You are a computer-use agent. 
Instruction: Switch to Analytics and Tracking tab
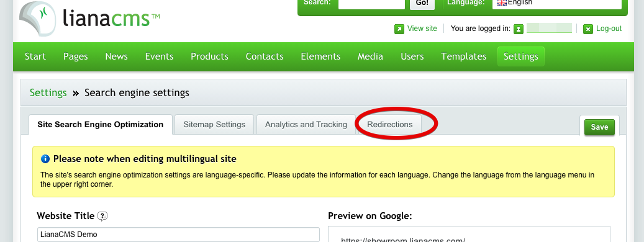tap(306, 124)
